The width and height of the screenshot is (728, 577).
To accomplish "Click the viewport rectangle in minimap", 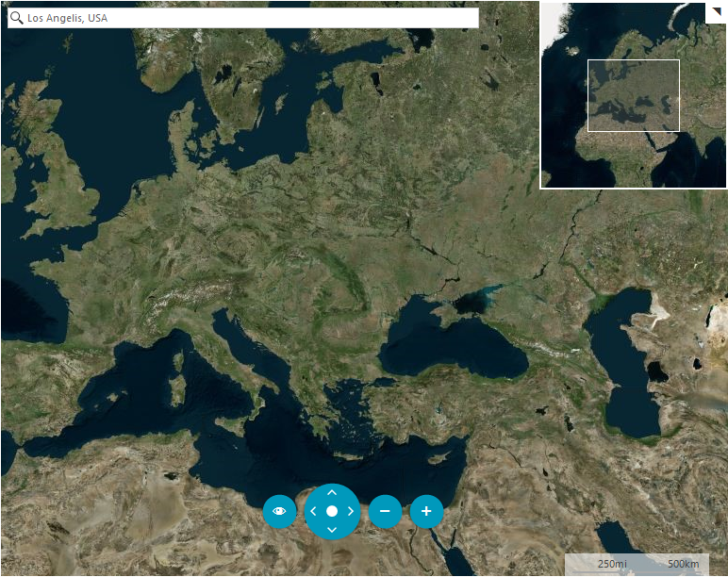I will (634, 95).
